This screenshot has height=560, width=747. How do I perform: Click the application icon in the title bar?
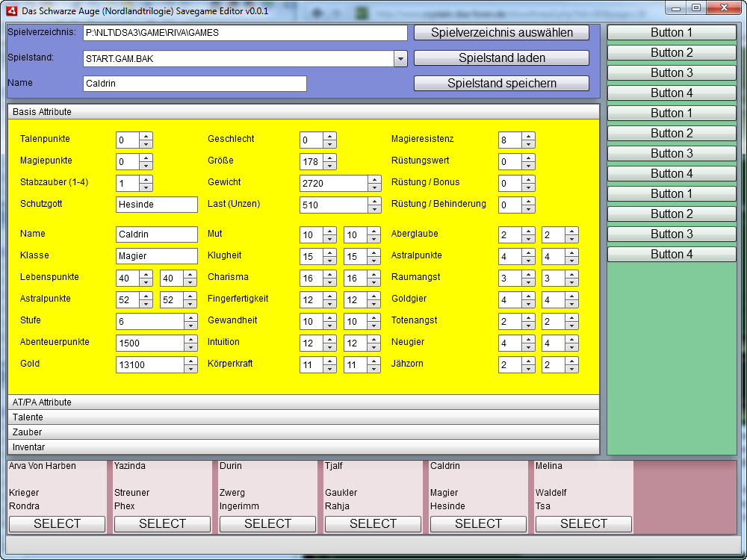11,10
